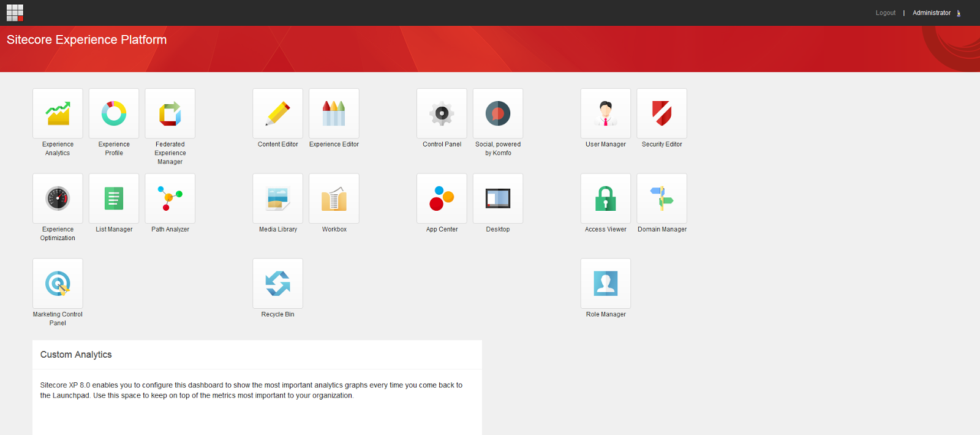Launch the Path Analyzer
This screenshot has height=435, width=980.
coord(170,199)
